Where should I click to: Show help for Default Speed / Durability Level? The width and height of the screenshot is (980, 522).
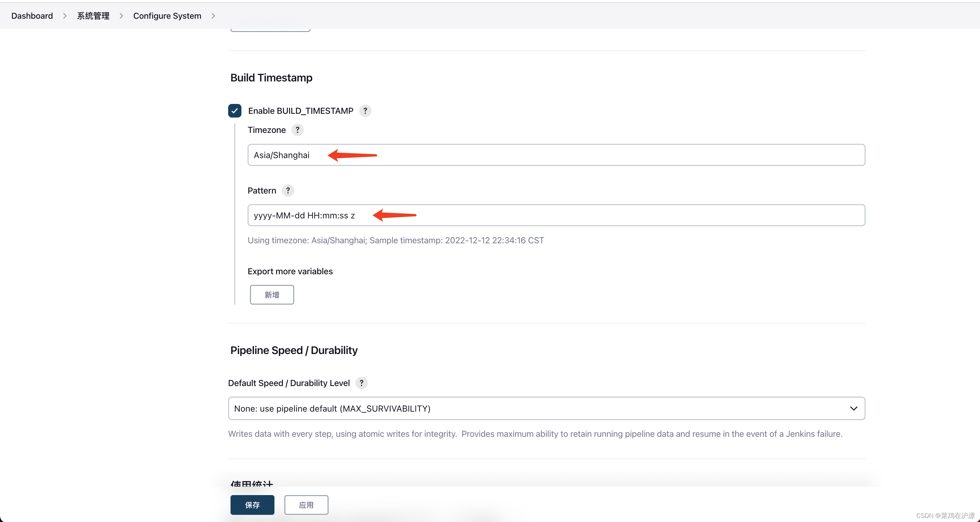pos(361,383)
